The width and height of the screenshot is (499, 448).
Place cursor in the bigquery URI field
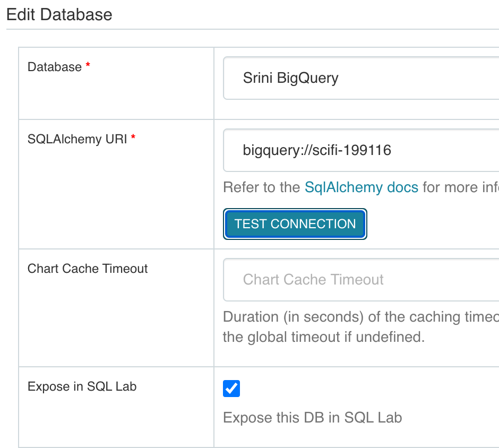coord(319,150)
